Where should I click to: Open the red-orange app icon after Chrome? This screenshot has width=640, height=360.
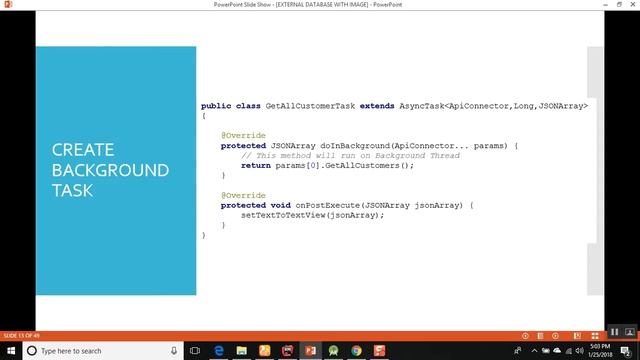click(379, 351)
